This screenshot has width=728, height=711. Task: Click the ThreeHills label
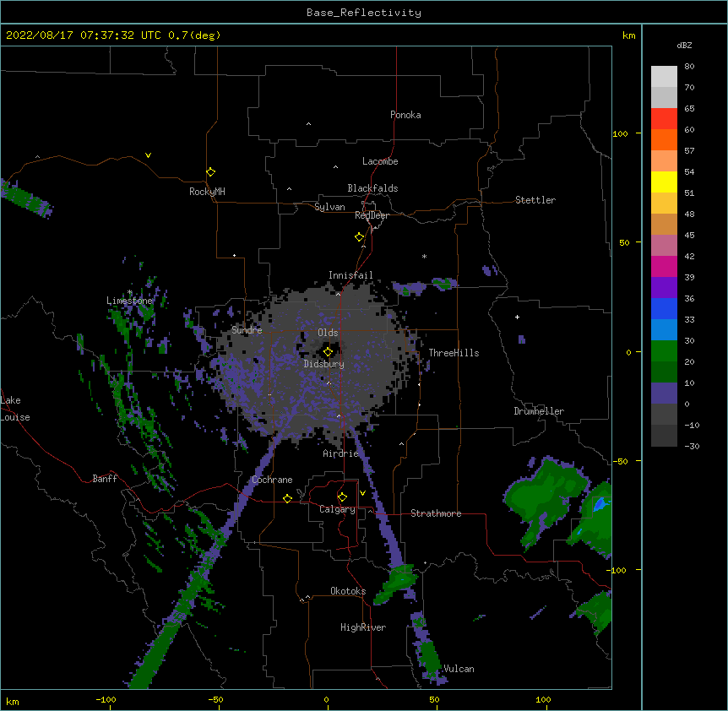(x=454, y=353)
